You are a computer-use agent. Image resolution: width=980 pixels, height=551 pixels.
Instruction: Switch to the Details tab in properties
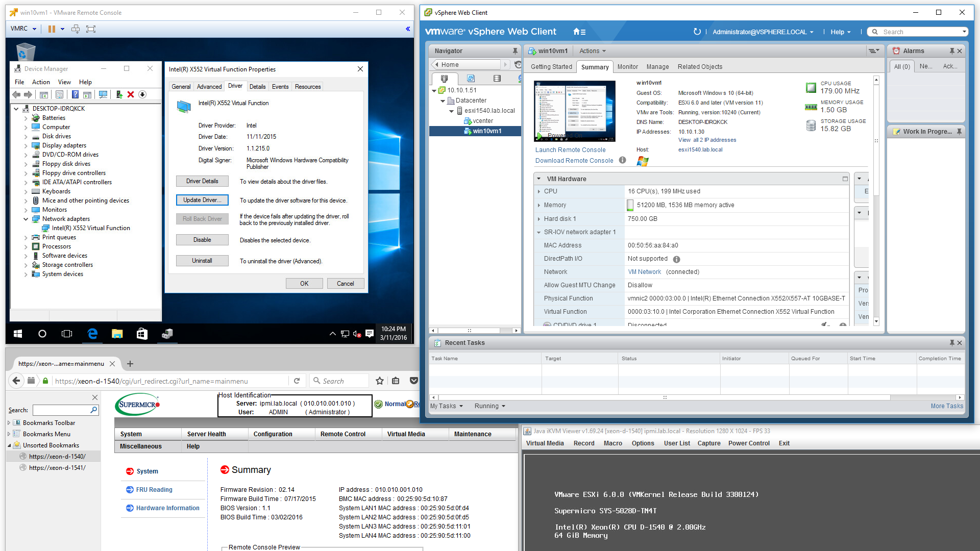(x=257, y=87)
